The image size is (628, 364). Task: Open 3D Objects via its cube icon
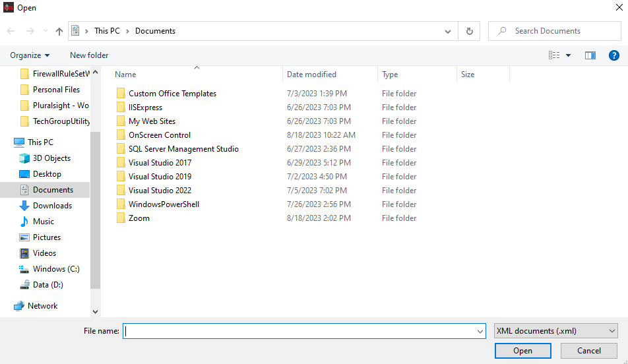pos(24,158)
